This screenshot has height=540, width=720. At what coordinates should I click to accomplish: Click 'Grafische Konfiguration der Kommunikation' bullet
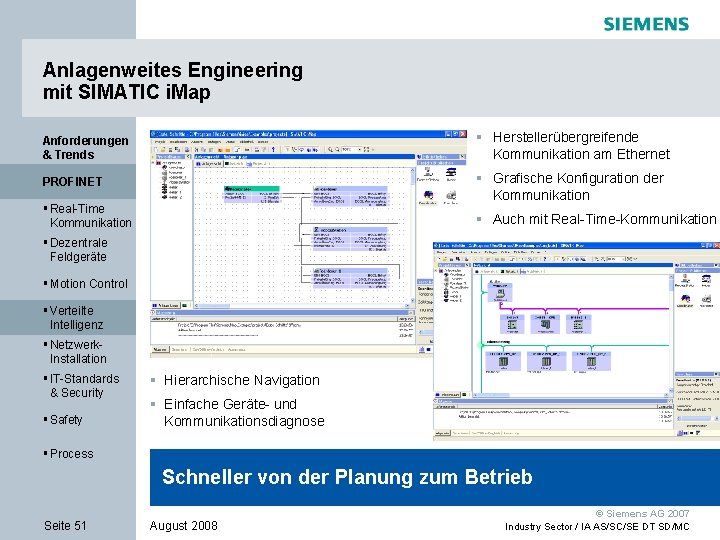pos(578,186)
